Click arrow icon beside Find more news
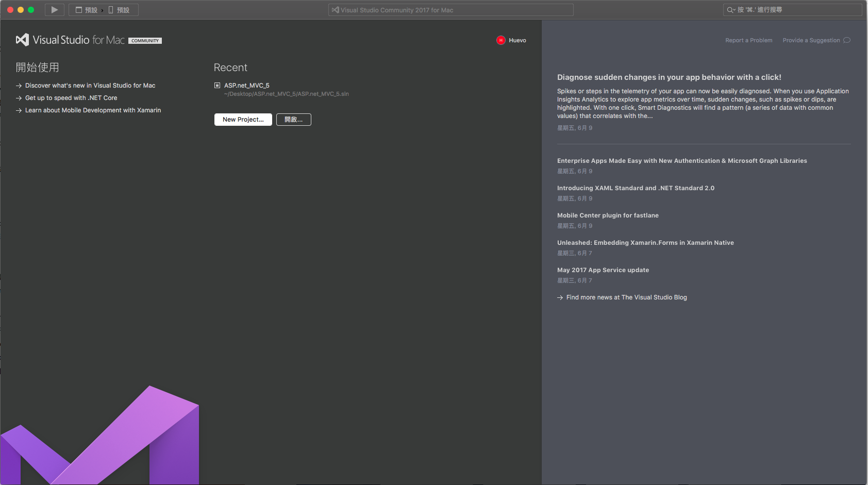 (560, 297)
